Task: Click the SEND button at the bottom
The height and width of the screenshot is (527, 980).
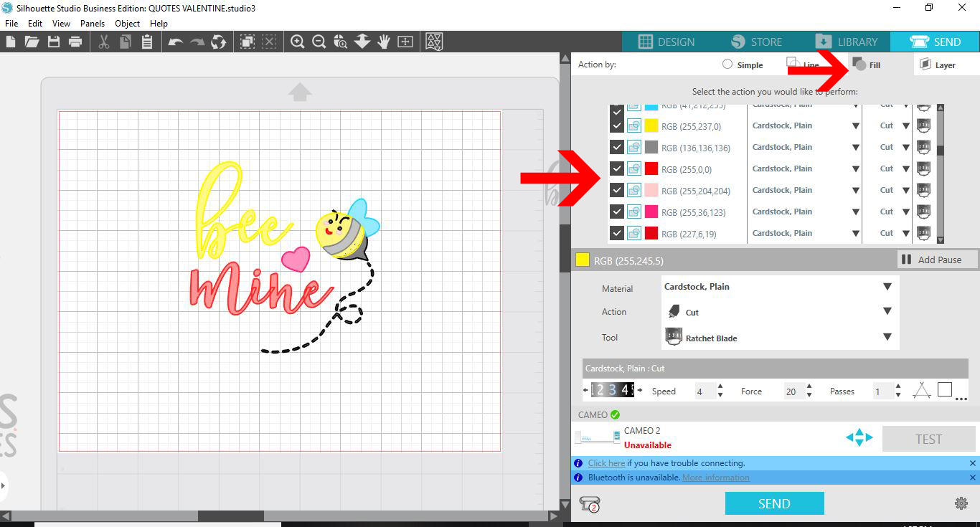Action: (x=774, y=503)
